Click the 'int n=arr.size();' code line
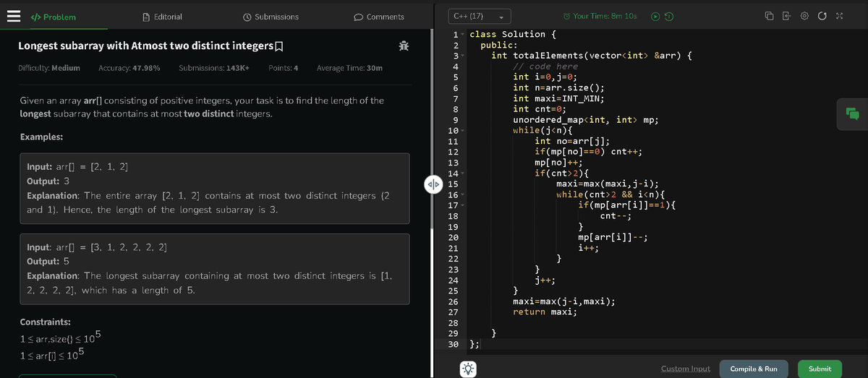The width and height of the screenshot is (868, 378). click(x=558, y=87)
